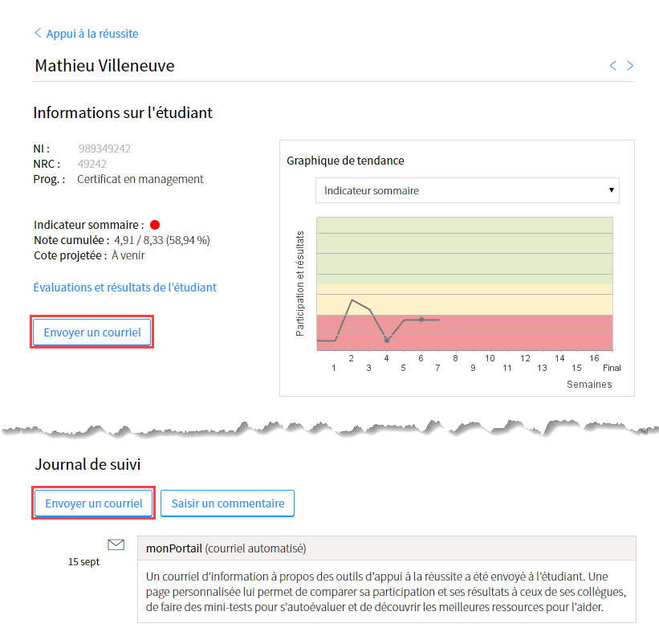Click the Saisir un commentaire button
This screenshot has height=644, width=659.
pyautogui.click(x=228, y=503)
